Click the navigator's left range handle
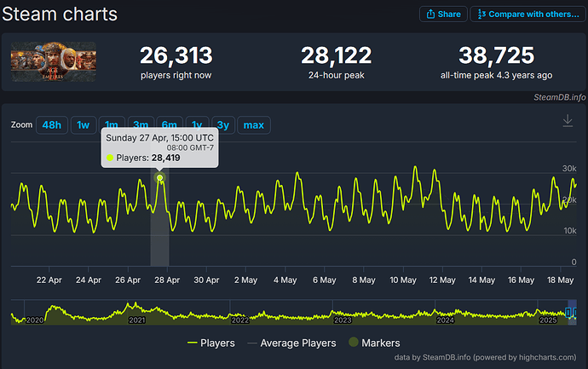Image resolution: width=588 pixels, height=369 pixels. [568, 313]
